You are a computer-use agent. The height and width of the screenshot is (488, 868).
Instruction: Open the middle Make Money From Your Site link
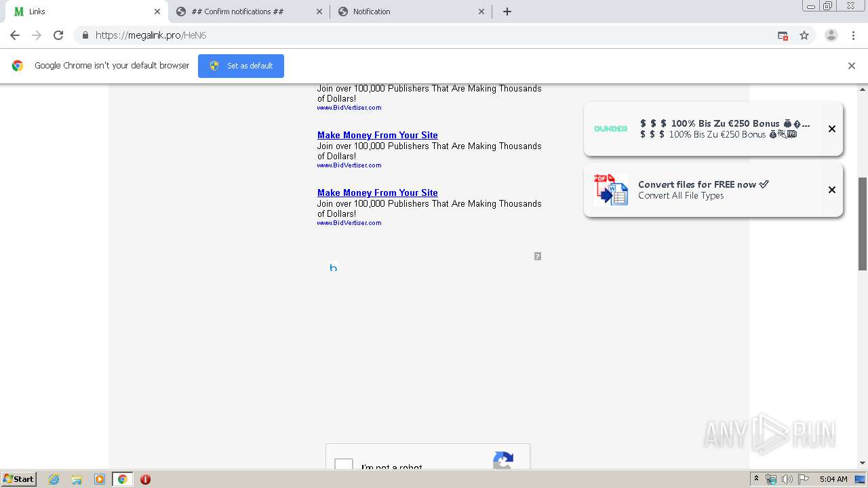(378, 135)
